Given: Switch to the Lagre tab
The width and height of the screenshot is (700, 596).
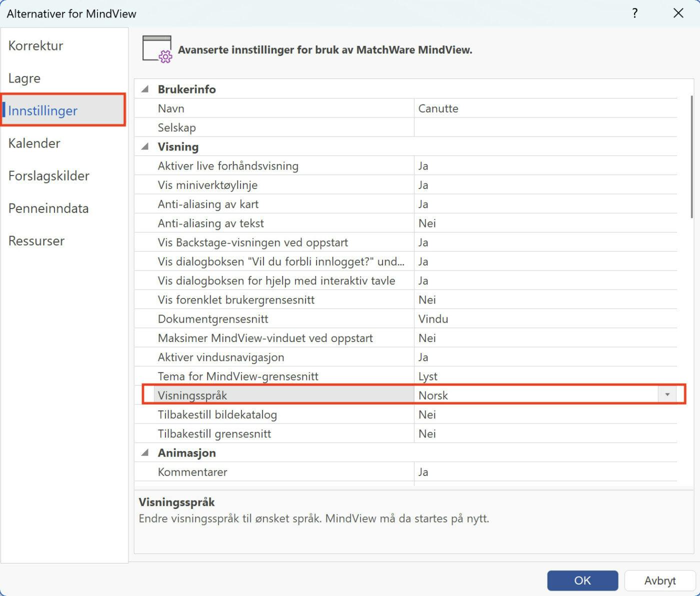Looking at the screenshot, I should pyautogui.click(x=24, y=78).
